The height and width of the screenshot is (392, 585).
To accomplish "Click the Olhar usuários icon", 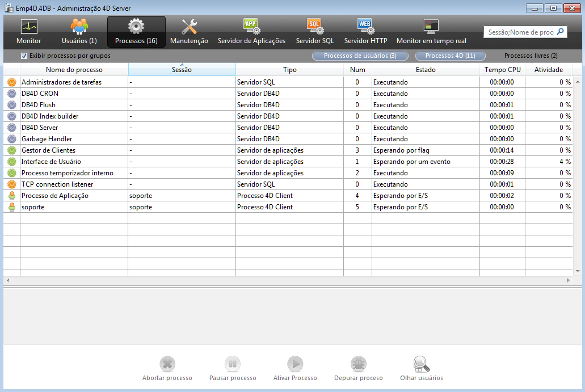I will pyautogui.click(x=422, y=364).
